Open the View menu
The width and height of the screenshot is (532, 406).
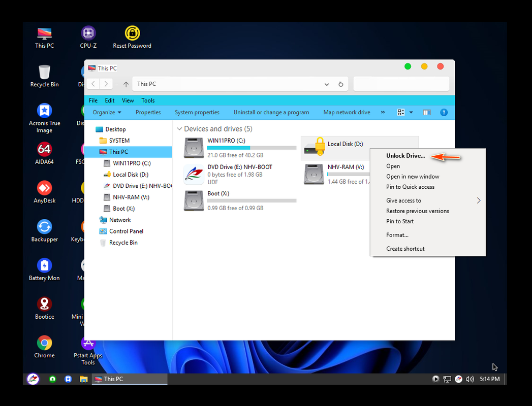(x=128, y=100)
